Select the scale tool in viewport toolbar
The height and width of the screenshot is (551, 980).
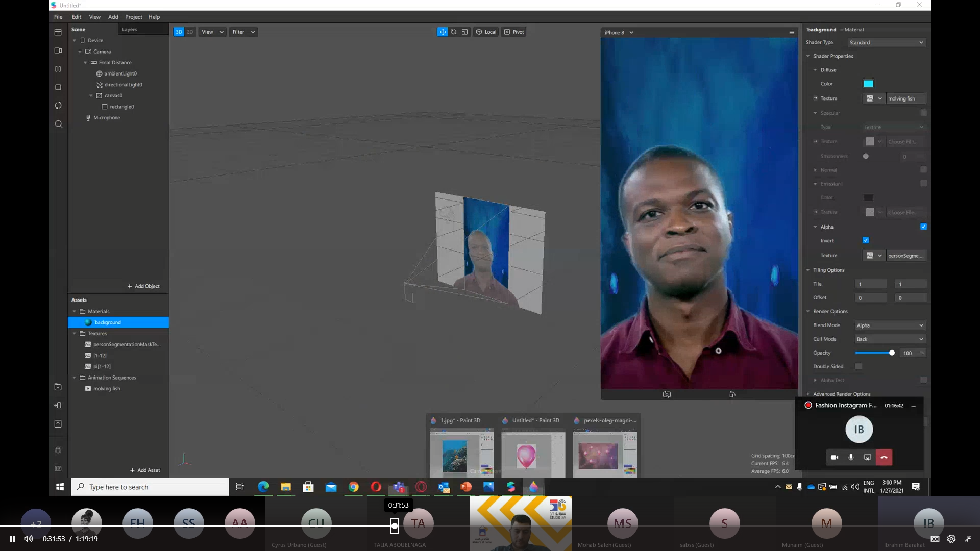464,32
